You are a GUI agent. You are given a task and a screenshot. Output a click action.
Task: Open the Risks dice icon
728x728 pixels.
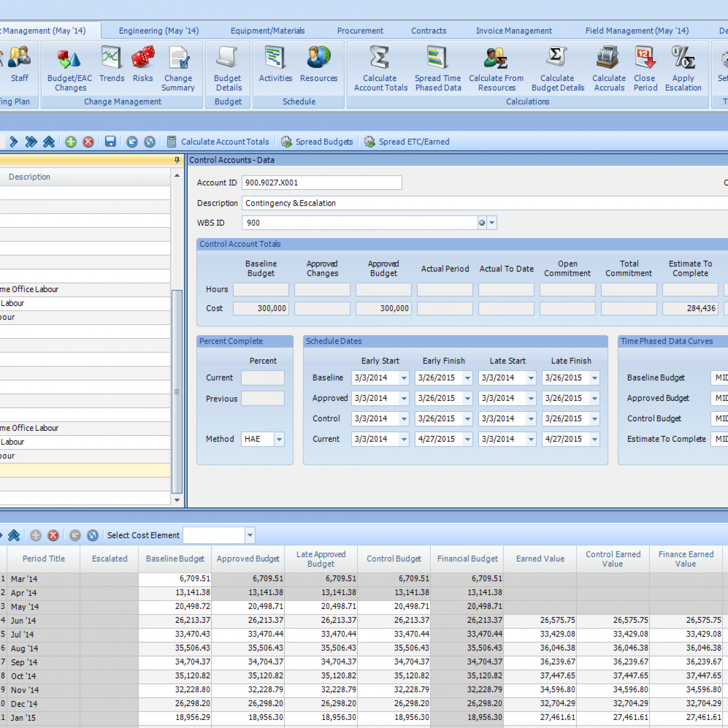[143, 65]
